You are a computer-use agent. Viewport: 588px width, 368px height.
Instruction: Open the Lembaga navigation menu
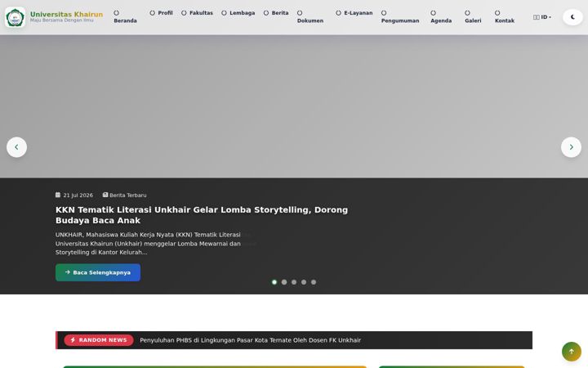tap(238, 13)
